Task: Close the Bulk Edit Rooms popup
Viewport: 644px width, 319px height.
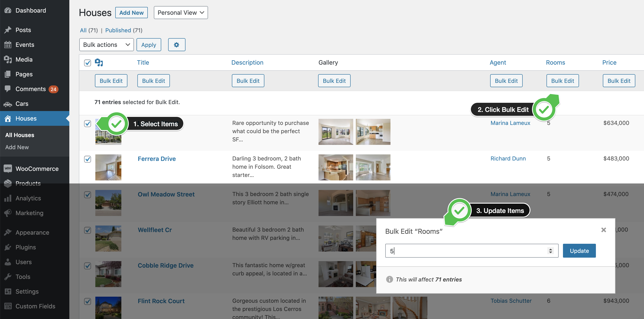Action: pyautogui.click(x=603, y=230)
